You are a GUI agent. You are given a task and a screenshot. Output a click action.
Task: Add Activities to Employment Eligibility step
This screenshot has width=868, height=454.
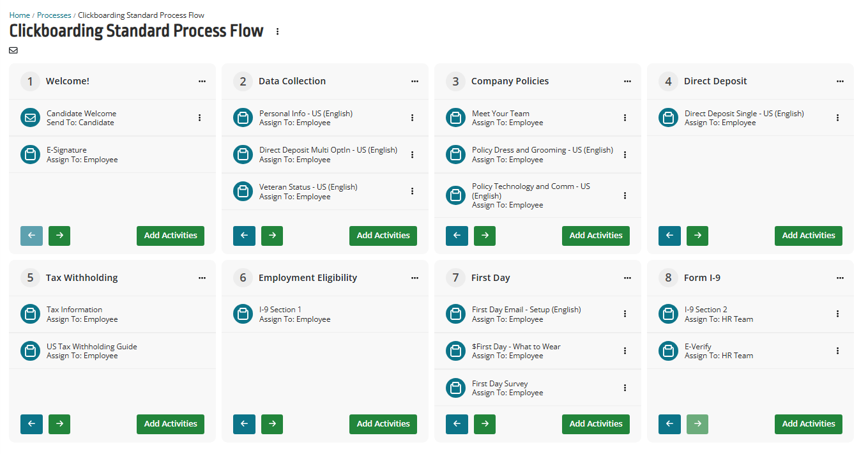pos(383,424)
